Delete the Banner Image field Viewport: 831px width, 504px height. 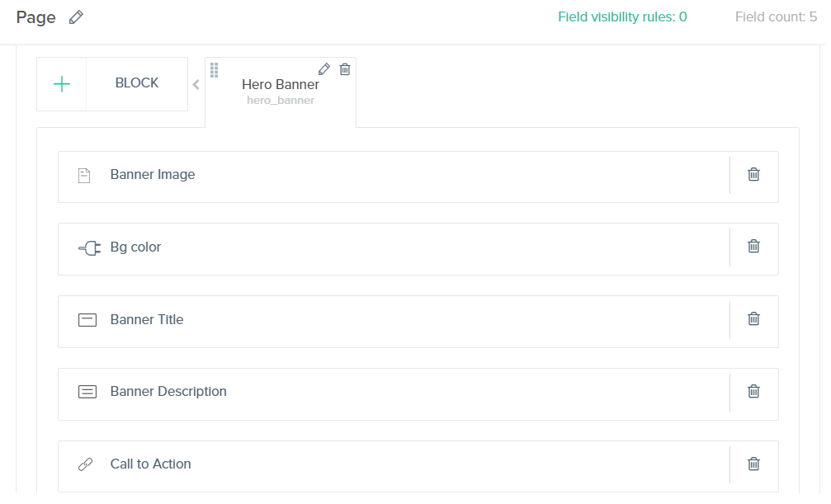coord(753,174)
